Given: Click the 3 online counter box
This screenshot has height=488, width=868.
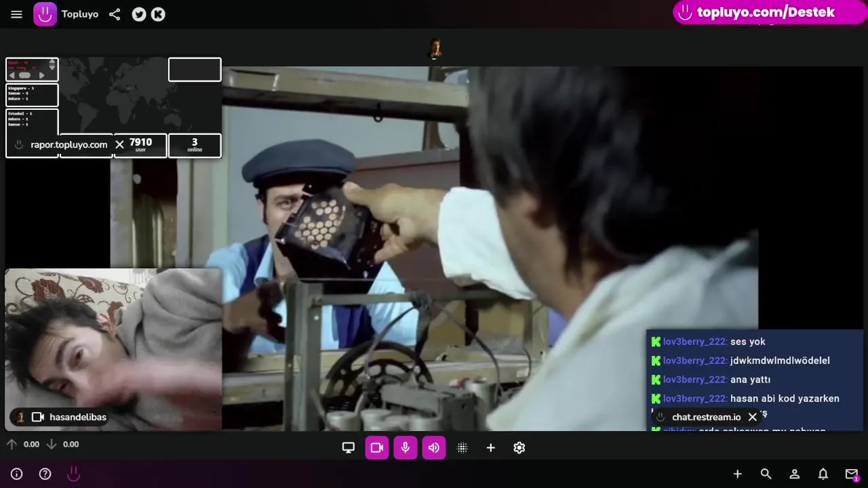Looking at the screenshot, I should [x=195, y=145].
